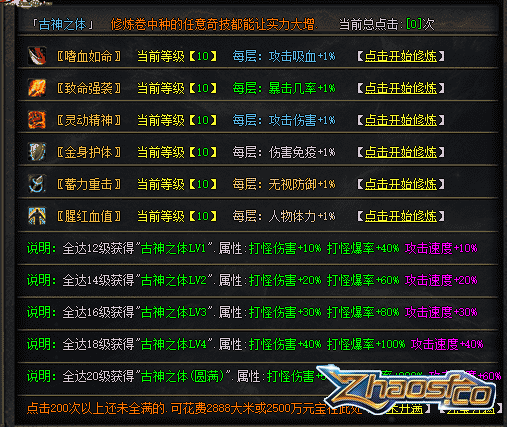Screen dimensions: 507x427
Task: Click the 灵动精神 skill icon
Action: click(37, 120)
